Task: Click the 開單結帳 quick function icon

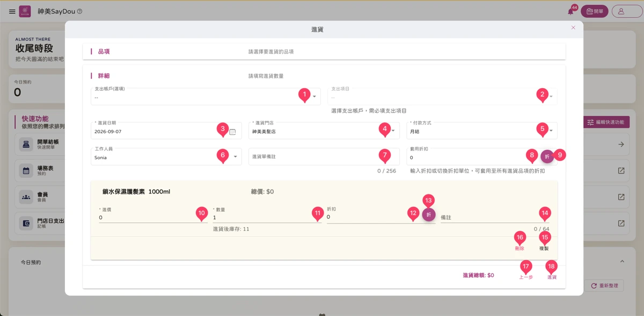Action: 26,144
